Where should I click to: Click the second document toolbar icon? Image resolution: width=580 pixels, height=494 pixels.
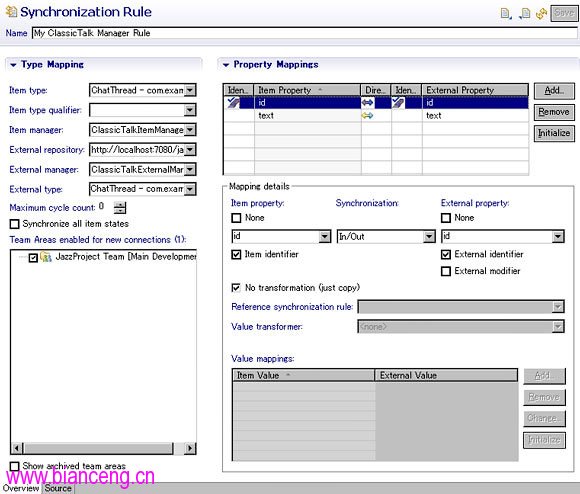pos(525,14)
